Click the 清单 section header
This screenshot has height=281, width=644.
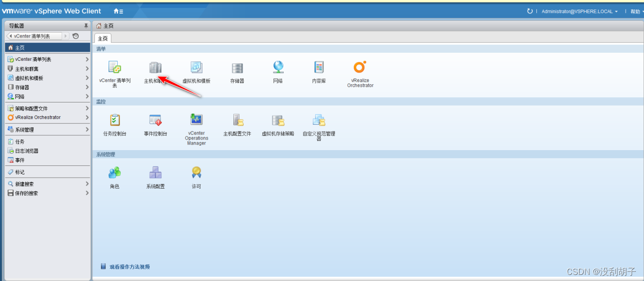[368, 49]
